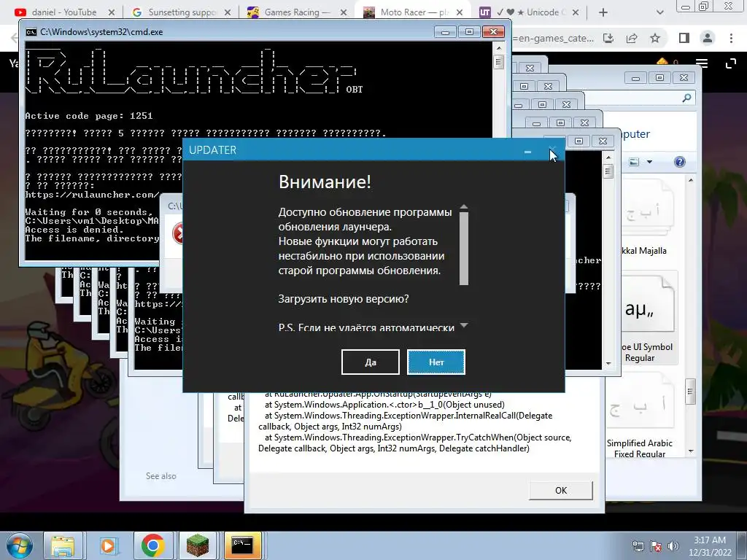This screenshot has width=747, height=560.
Task: Click the search magnifier in Fonts window
Action: point(686,98)
